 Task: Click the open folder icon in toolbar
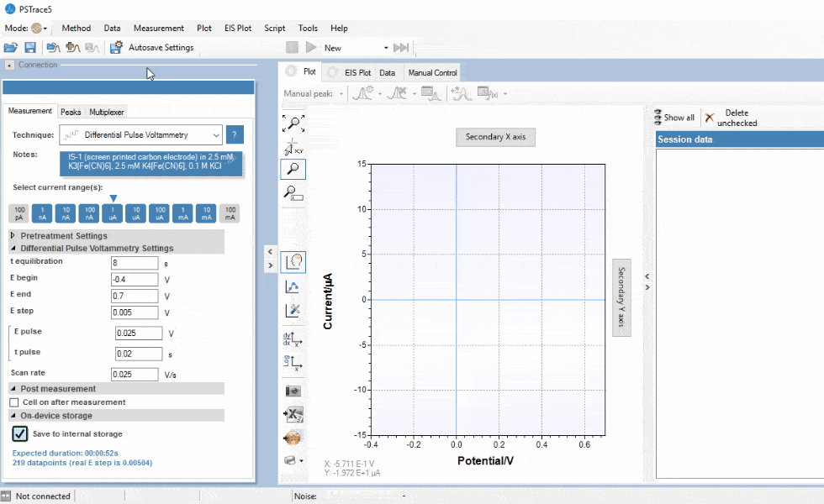click(11, 48)
